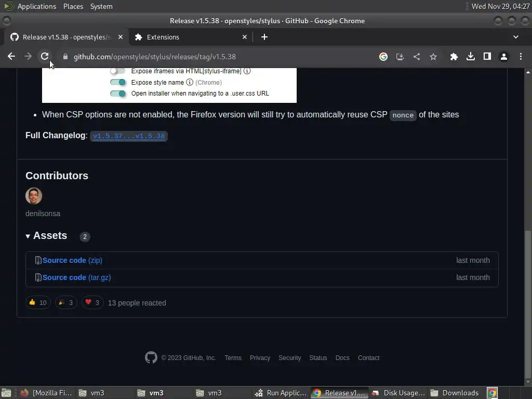Screen dimensions: 532x399
Task: Switch to Downloads taskbar window
Action: 455,393
